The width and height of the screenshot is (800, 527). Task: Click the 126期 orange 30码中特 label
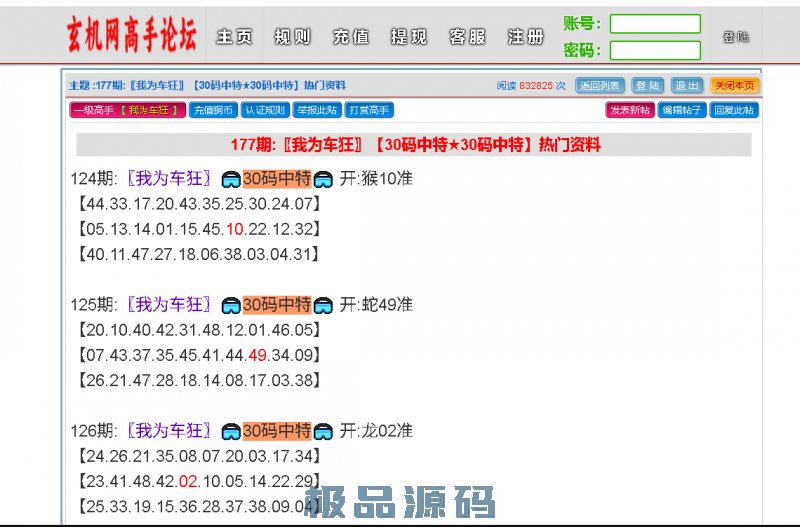(277, 431)
